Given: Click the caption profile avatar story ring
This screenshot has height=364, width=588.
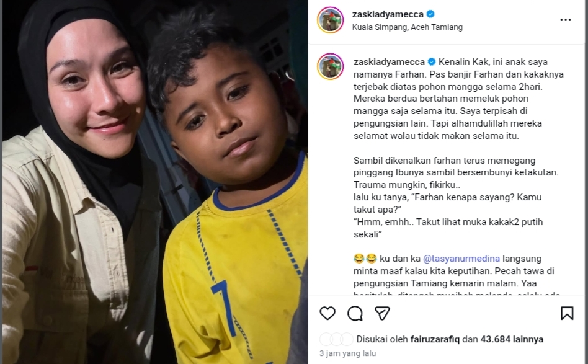Looking at the screenshot, I should tap(331, 66).
